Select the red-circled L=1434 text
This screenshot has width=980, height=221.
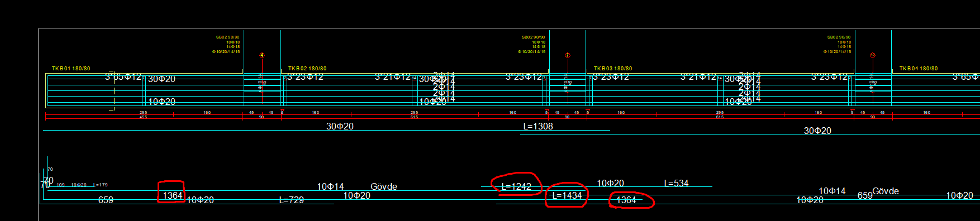click(x=567, y=195)
